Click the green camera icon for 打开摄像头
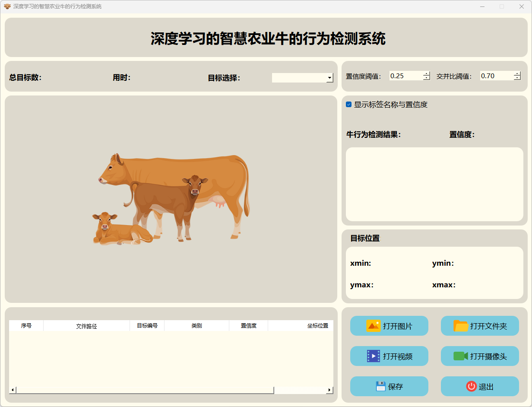The image size is (532, 407). [461, 356]
